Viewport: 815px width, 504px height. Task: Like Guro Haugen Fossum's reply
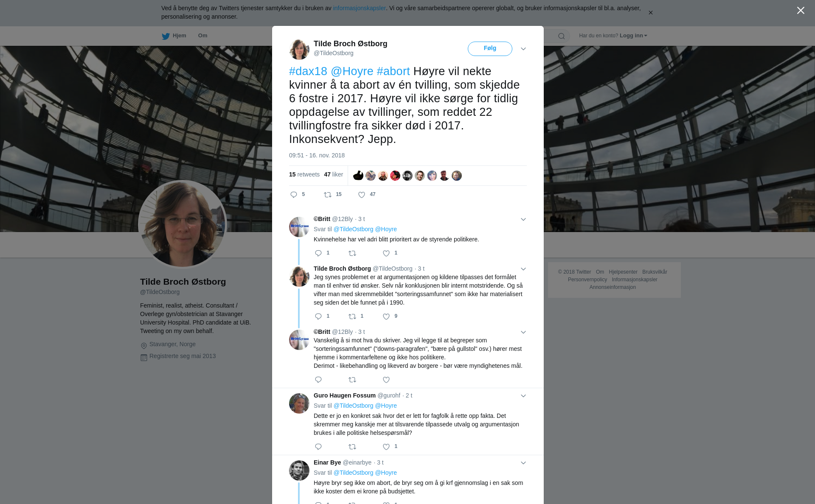[x=386, y=447]
